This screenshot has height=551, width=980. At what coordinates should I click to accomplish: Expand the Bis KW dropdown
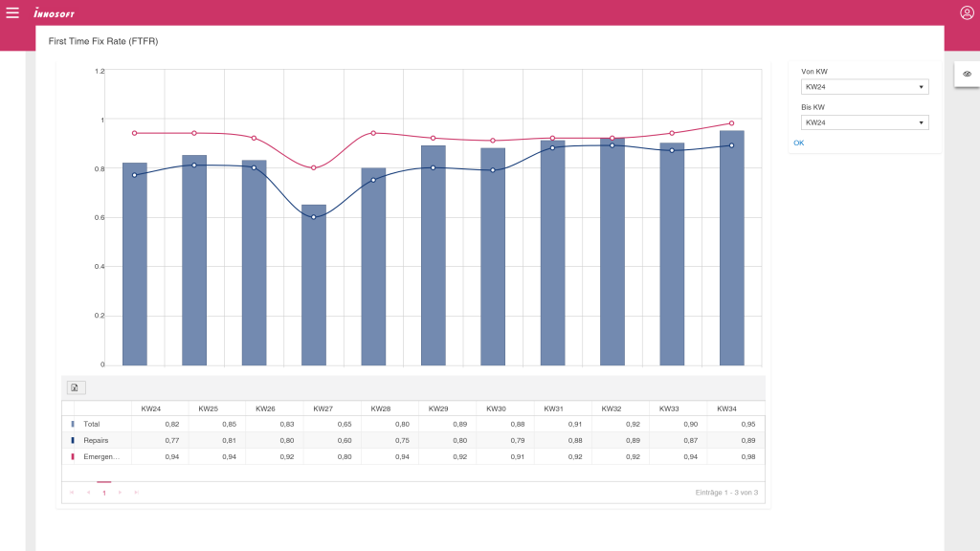[864, 122]
